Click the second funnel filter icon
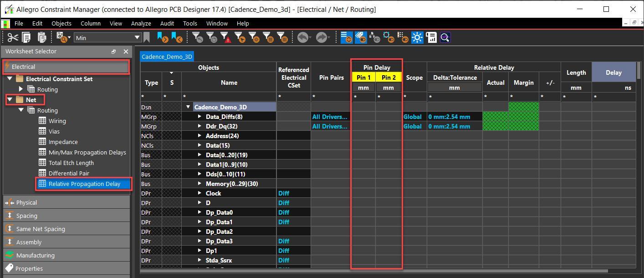The width and height of the screenshot is (644, 278). pos(212,37)
